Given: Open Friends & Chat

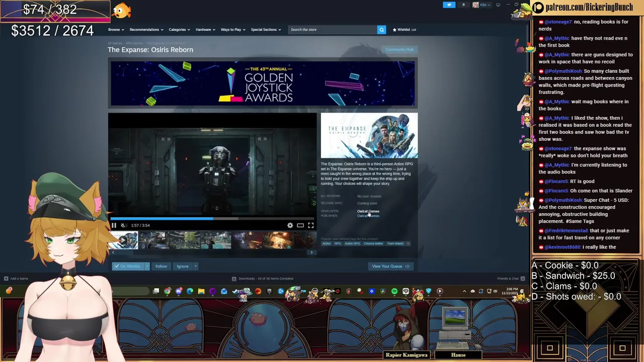Looking at the screenshot, I should click(511, 279).
